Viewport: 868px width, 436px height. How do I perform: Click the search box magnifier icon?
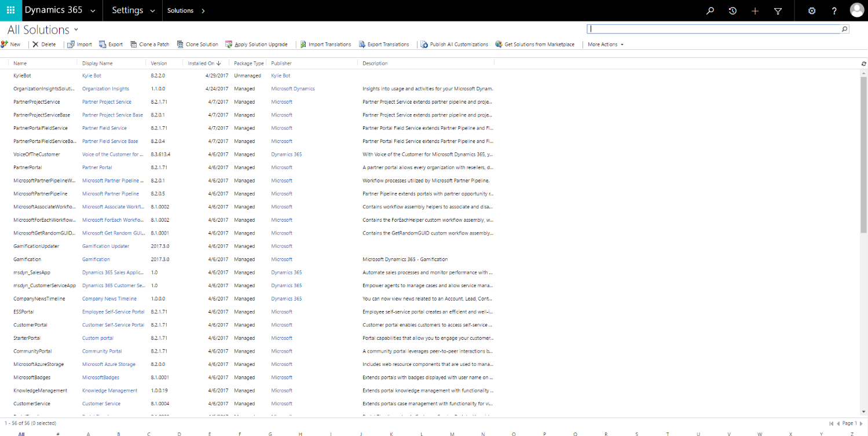845,29
